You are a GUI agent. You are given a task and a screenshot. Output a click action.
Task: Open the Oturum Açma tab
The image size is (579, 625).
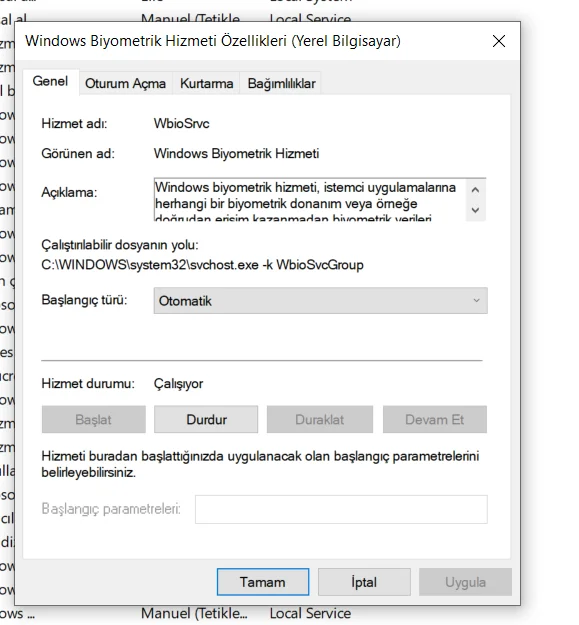[x=125, y=84]
